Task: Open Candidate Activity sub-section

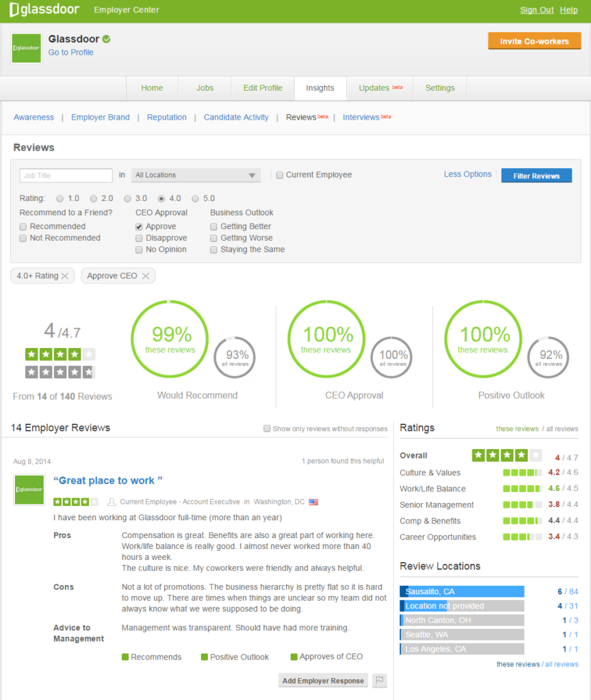Action: click(236, 118)
